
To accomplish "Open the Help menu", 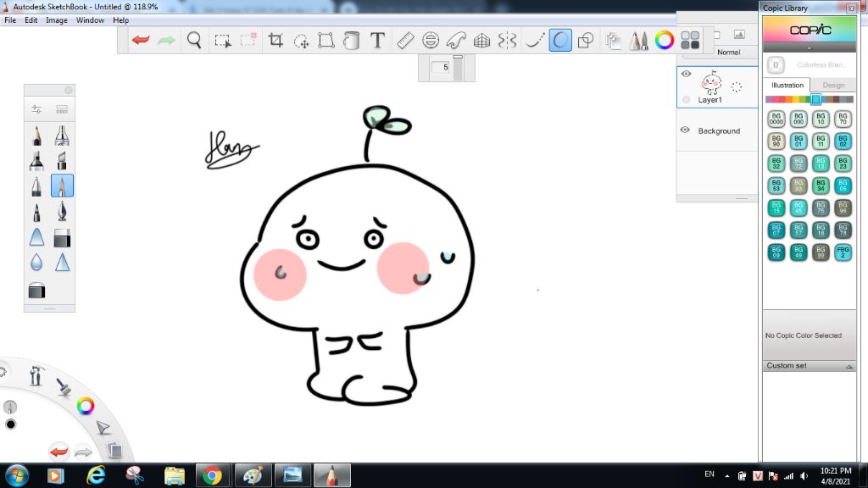I will click(120, 20).
